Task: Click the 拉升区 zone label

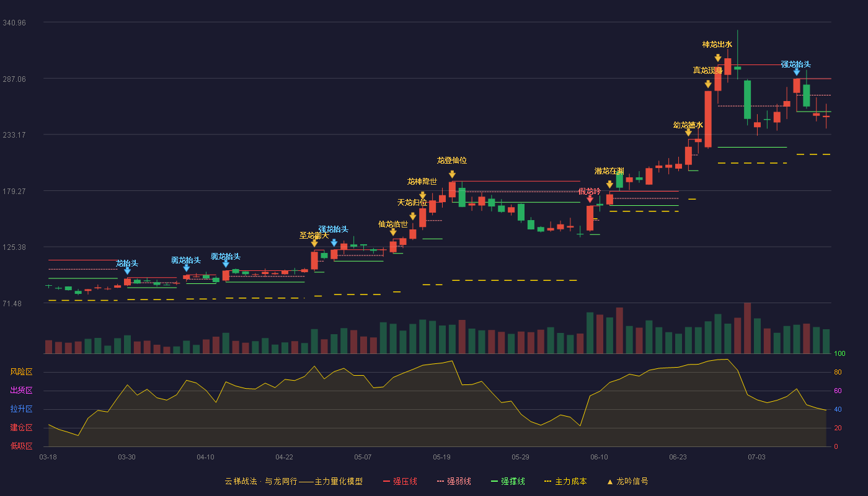Action: pyautogui.click(x=22, y=409)
